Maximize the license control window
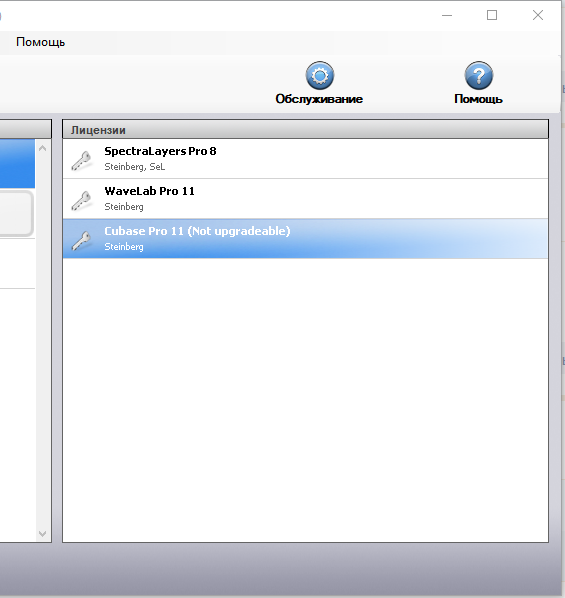This screenshot has height=598, width=565. point(492,15)
